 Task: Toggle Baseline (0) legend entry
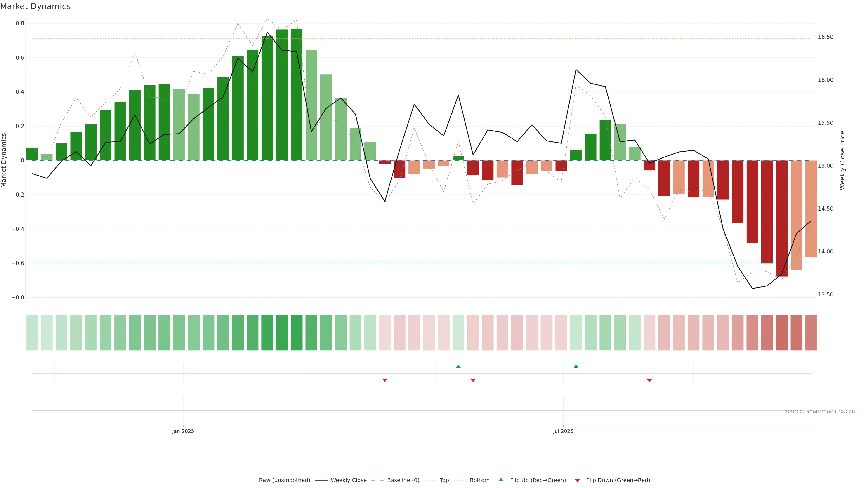click(x=403, y=480)
